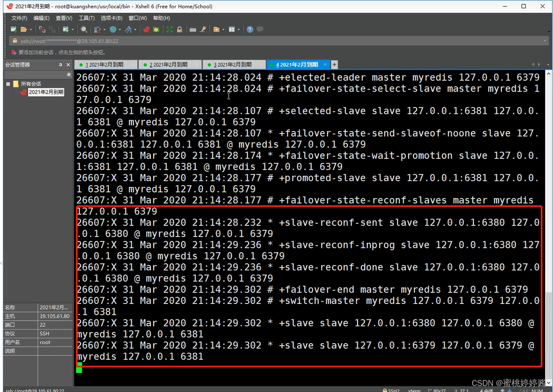553x392 pixels.
Task: Close tab 3 2021年2月到期
Action: point(261,65)
